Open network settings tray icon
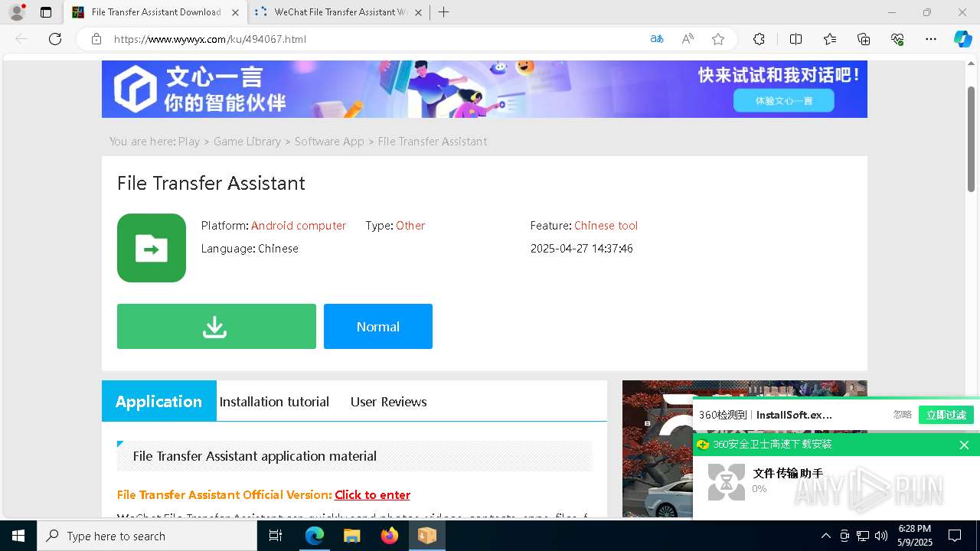This screenshot has width=980, height=551. [863, 536]
